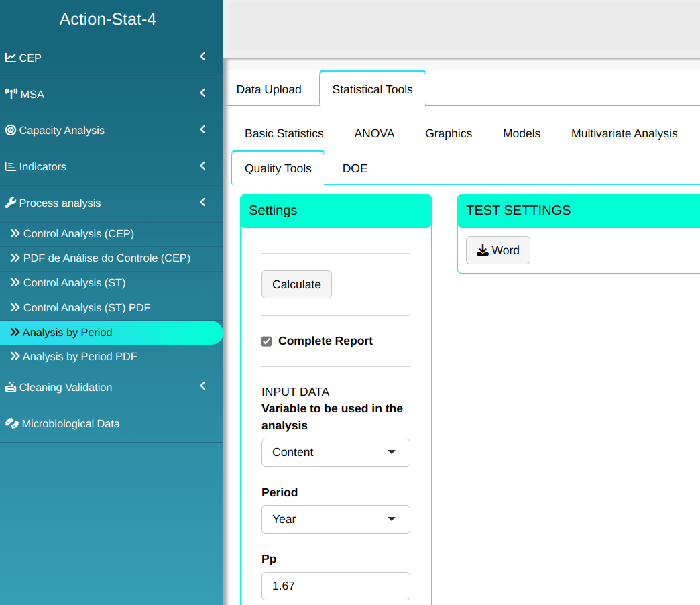The height and width of the screenshot is (605, 700).
Task: Switch to the DOE tab
Action: pyautogui.click(x=355, y=168)
